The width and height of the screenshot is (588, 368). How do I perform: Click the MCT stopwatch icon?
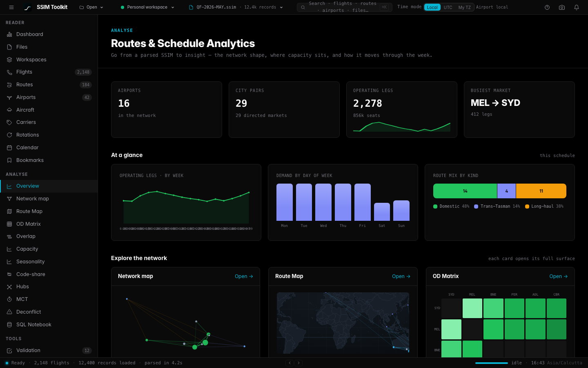pyautogui.click(x=9, y=299)
